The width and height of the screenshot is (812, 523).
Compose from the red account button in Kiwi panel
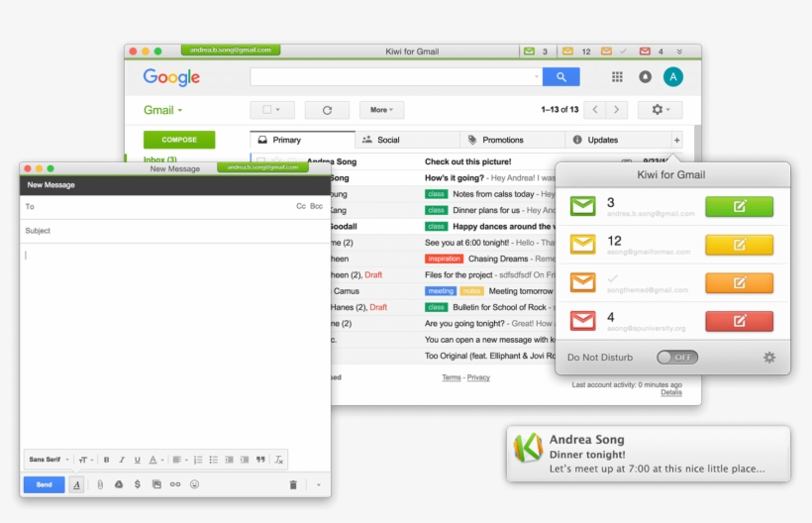click(x=739, y=321)
